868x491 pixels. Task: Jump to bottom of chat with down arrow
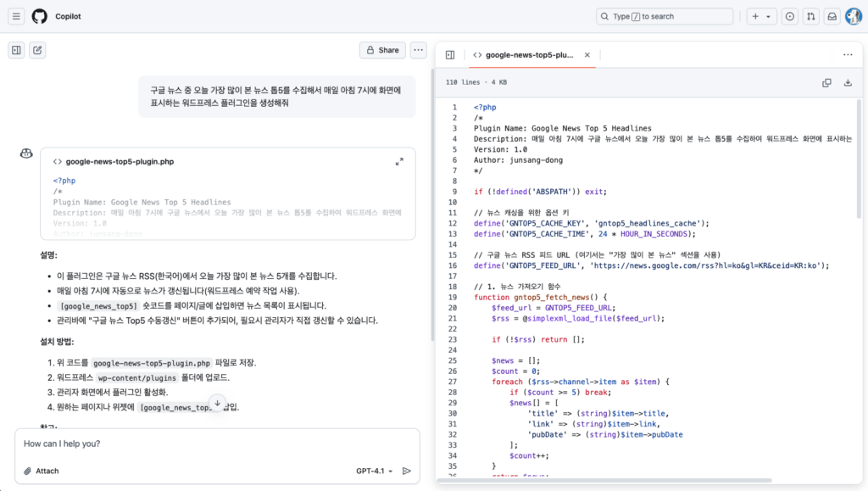[218, 403]
